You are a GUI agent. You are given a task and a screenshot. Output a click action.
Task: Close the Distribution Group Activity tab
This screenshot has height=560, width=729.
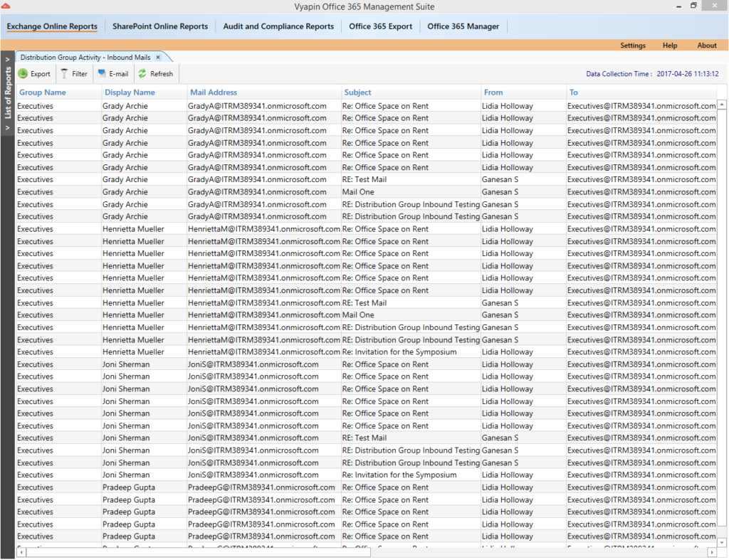tap(158, 57)
